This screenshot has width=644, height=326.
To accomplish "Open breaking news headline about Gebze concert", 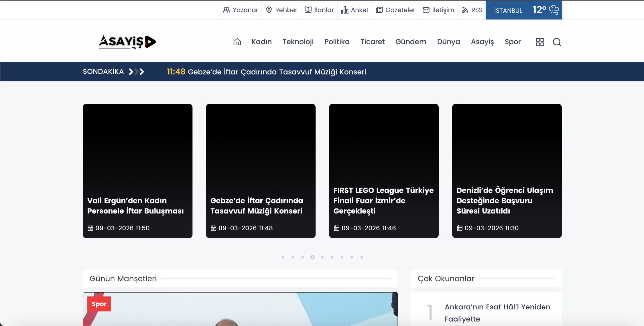I will pyautogui.click(x=277, y=72).
